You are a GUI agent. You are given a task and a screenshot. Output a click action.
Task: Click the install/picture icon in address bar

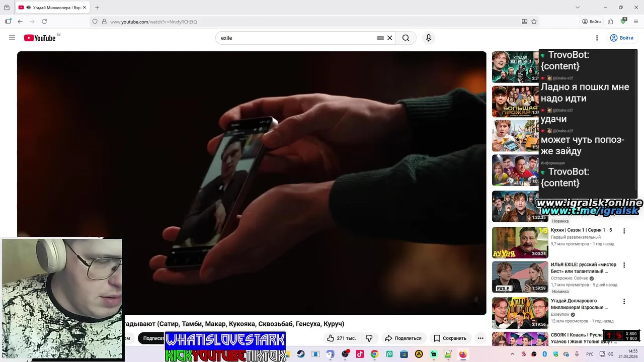[524, 22]
